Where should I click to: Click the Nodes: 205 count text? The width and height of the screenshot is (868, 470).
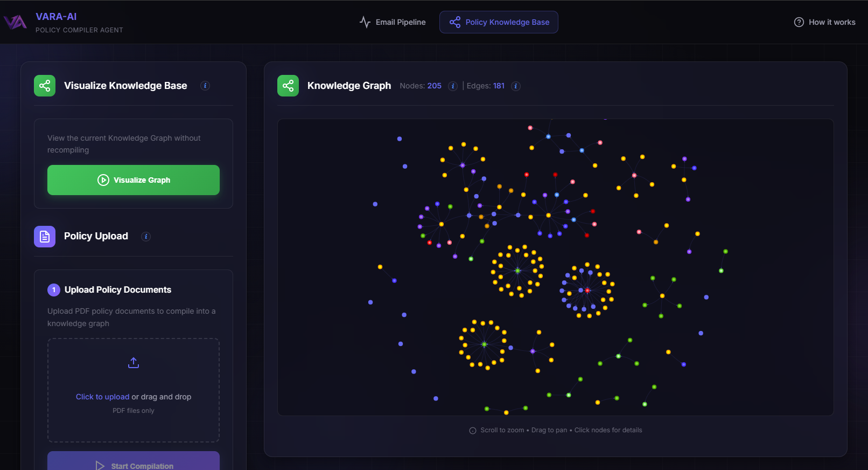(421, 86)
